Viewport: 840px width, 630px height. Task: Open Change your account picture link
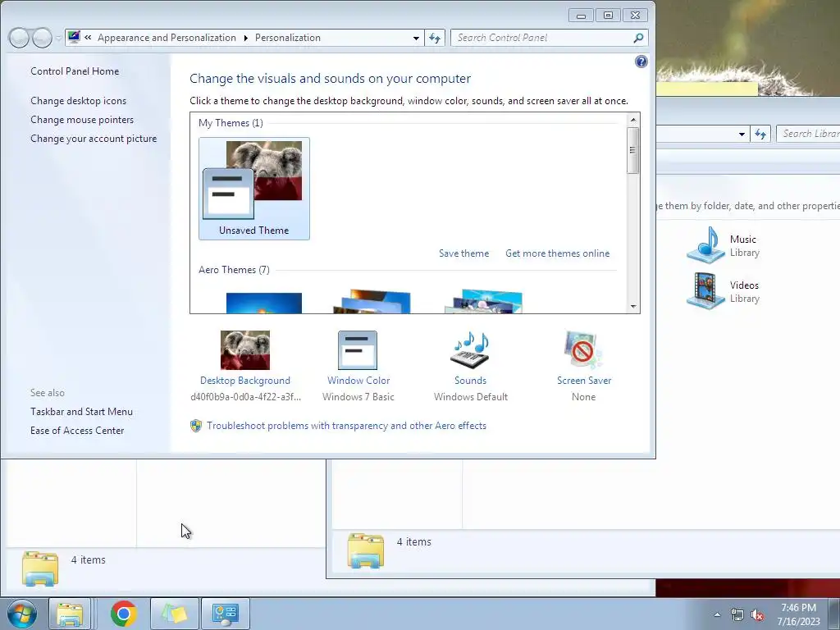point(94,138)
